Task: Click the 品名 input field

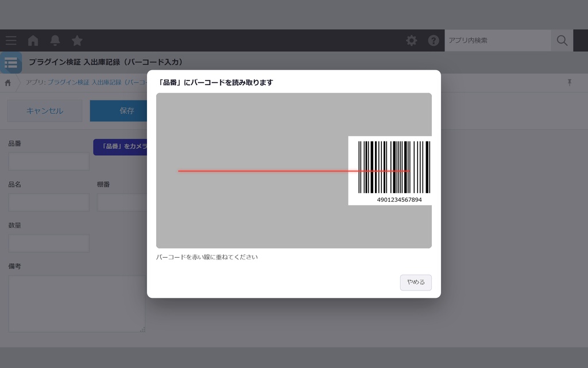Action: 49,202
